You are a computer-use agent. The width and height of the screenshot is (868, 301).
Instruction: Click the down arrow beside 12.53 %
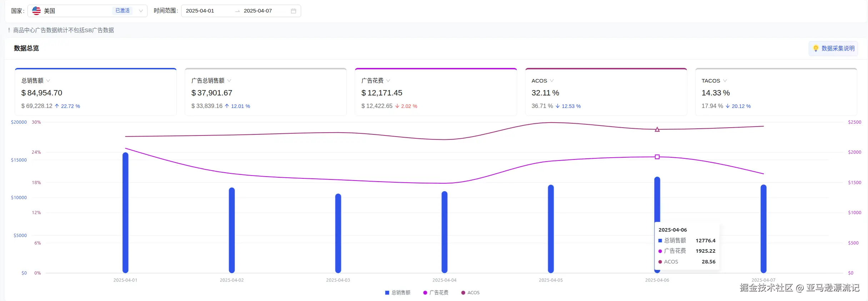point(558,106)
